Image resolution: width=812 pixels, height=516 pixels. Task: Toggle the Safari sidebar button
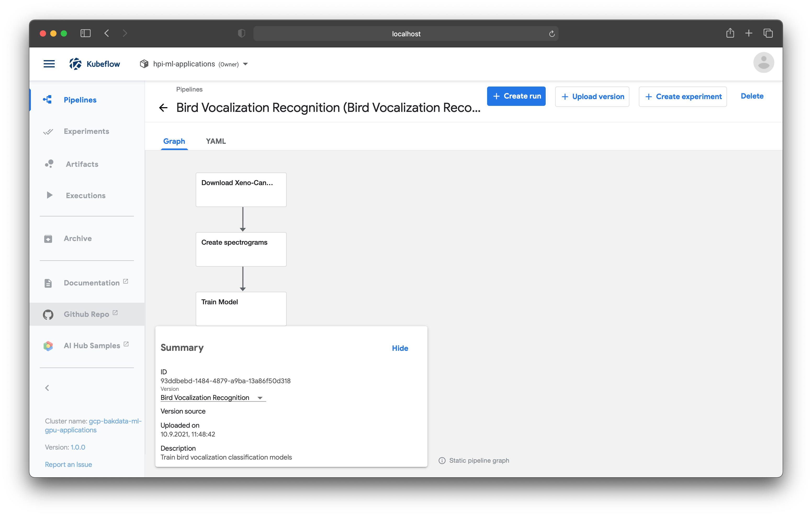pyautogui.click(x=85, y=33)
